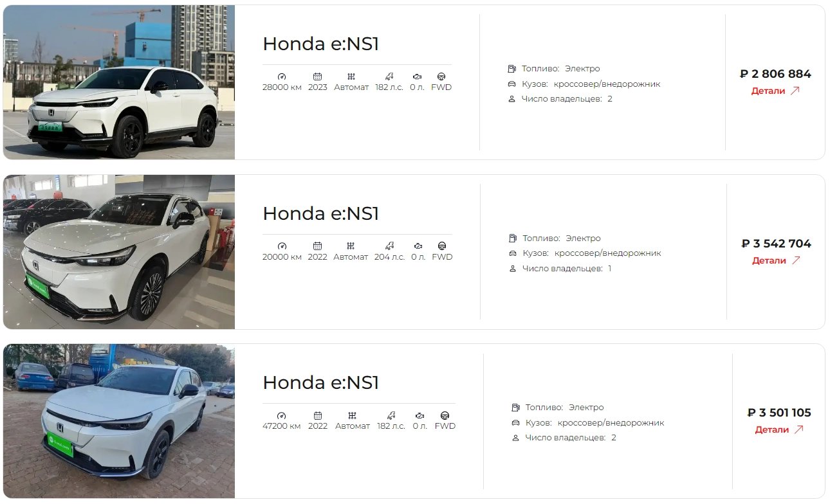View photo of the white Honda in the showroom

point(119,252)
